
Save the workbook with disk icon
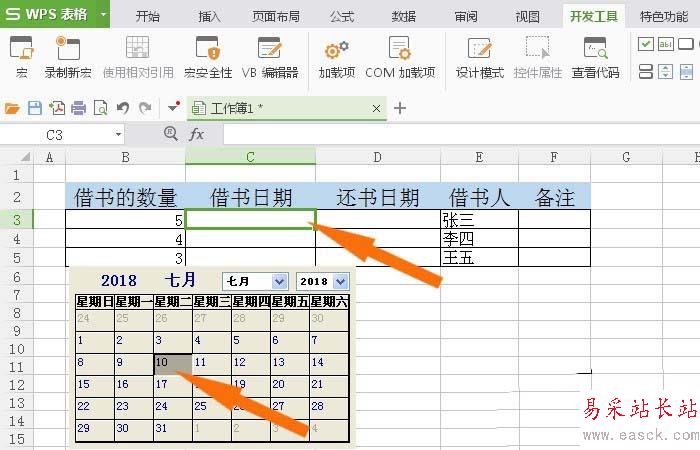[x=35, y=108]
